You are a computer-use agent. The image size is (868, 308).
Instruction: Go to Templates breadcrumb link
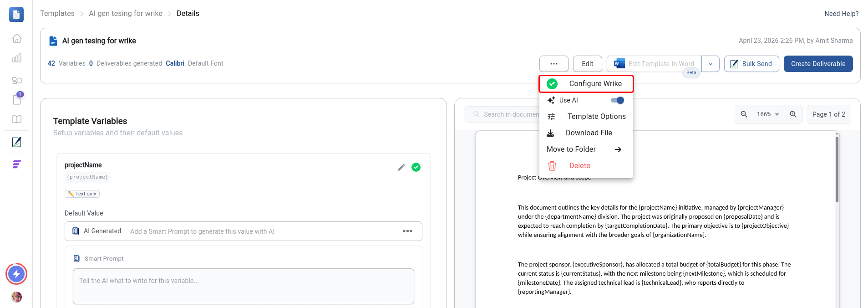[57, 14]
